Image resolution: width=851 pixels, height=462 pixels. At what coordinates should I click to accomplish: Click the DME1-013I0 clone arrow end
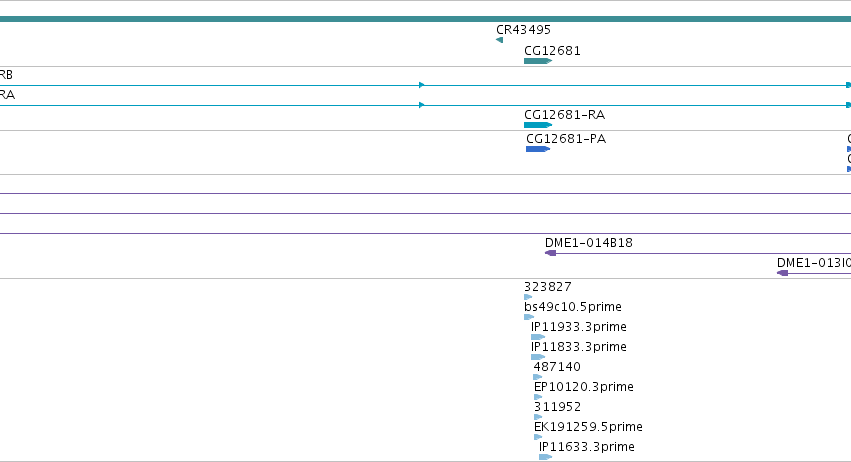pos(783,273)
